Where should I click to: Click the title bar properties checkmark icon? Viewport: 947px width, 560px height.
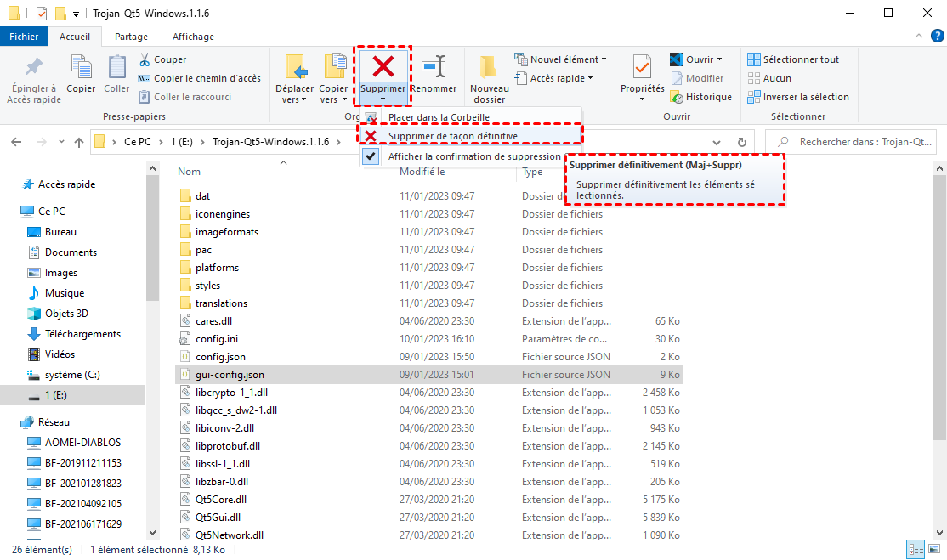click(41, 14)
